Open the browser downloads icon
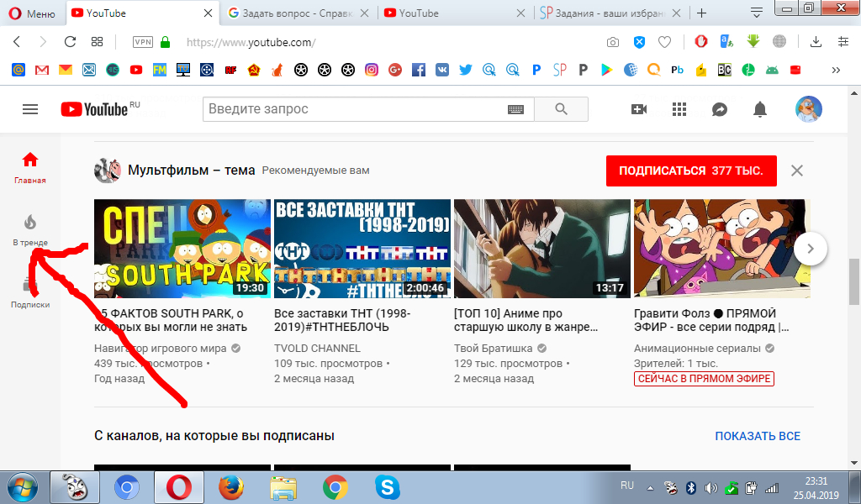Screen dimensions: 861x504 pyautogui.click(x=816, y=42)
